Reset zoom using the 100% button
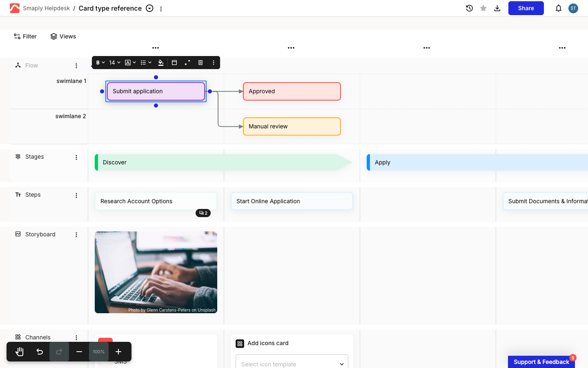Image resolution: width=588 pixels, height=368 pixels. click(x=99, y=352)
